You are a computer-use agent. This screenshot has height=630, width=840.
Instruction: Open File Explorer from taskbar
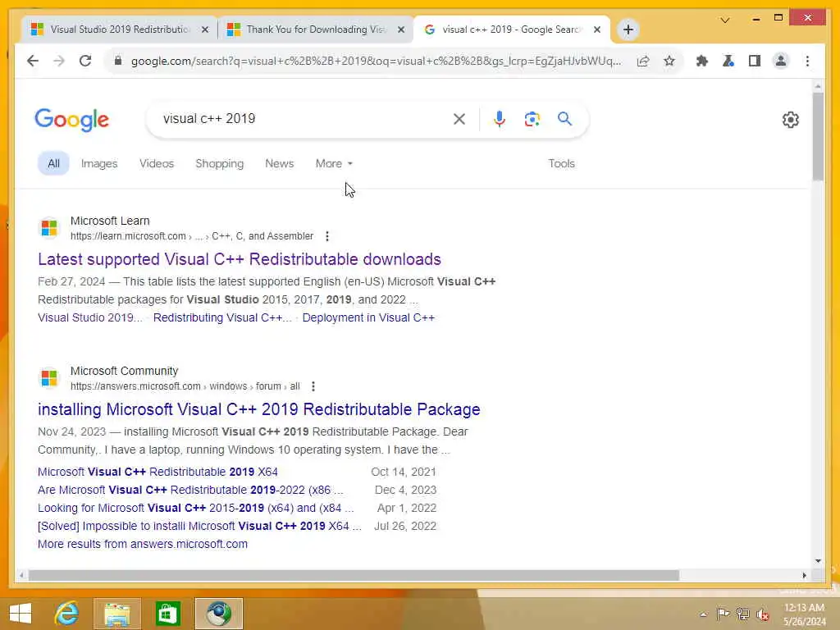pos(116,614)
